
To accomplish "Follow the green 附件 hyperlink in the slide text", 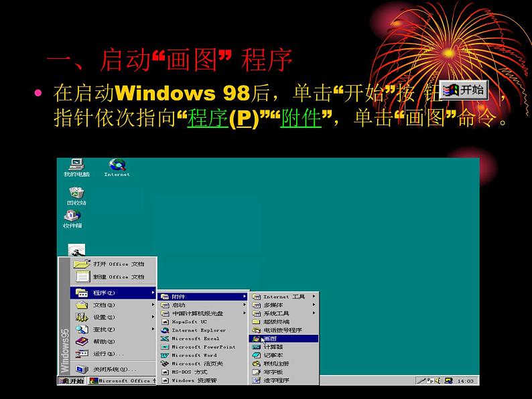I will pyautogui.click(x=301, y=118).
